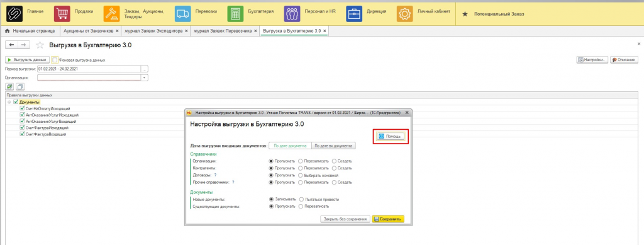Add page to favorites with star
Viewport: 644px width, 245px height.
40,45
